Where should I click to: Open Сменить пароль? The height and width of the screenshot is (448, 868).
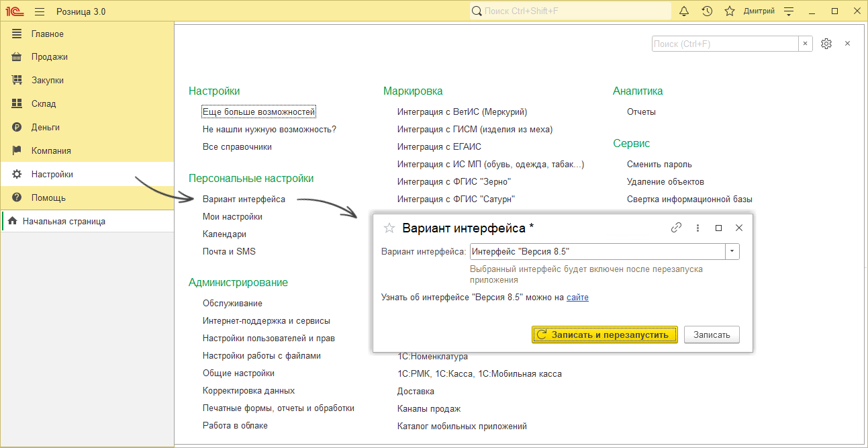pos(659,165)
